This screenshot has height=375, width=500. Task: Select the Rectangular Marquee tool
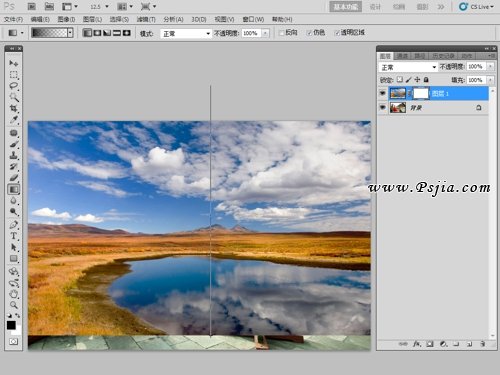14,74
